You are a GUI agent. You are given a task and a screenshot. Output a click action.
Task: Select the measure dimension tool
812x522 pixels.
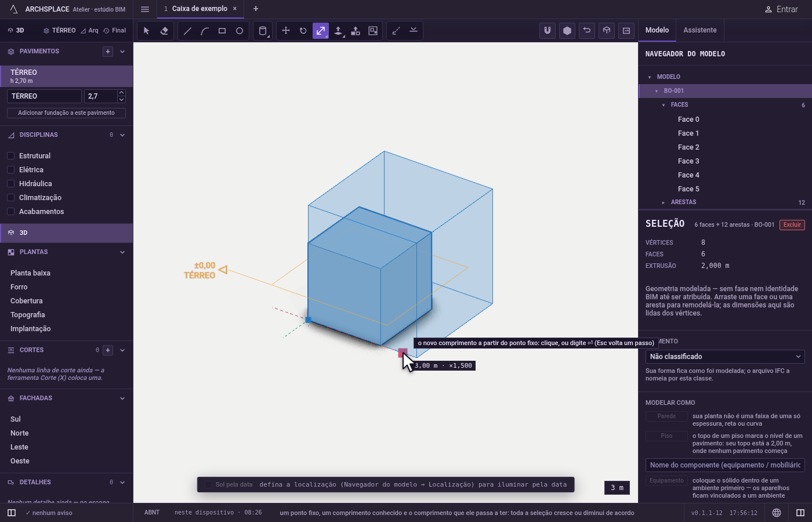tap(396, 31)
